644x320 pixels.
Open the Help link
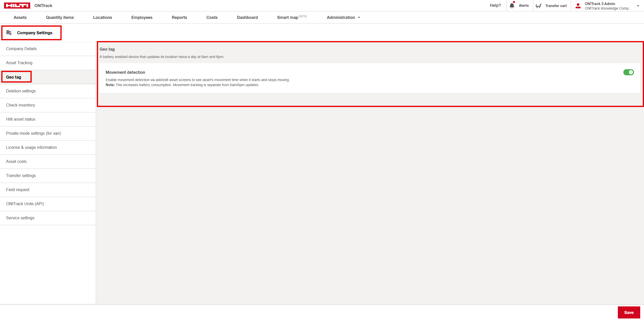495,6
